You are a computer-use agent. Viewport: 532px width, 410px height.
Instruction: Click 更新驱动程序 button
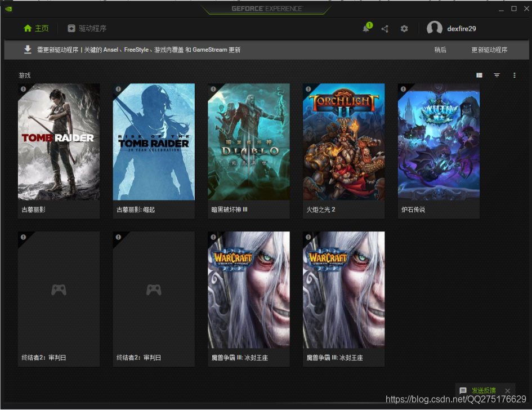489,50
